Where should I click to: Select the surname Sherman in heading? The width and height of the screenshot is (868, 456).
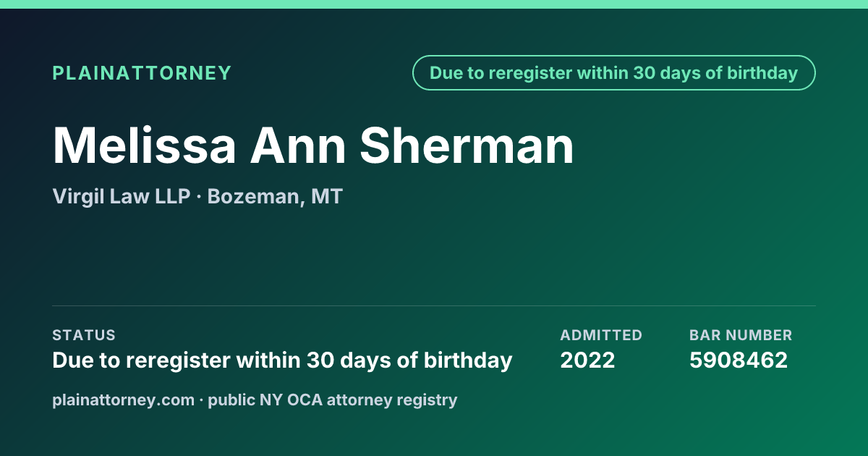[x=467, y=145]
